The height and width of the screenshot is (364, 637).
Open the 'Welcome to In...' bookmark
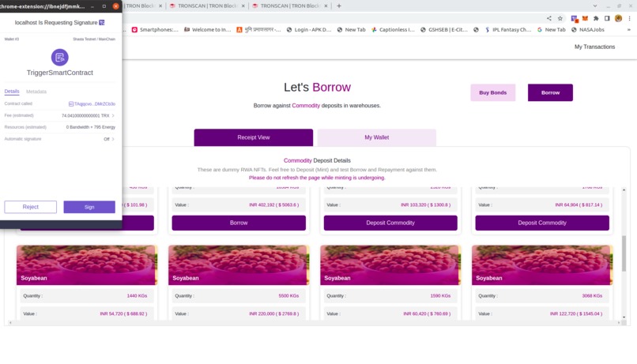tap(207, 30)
